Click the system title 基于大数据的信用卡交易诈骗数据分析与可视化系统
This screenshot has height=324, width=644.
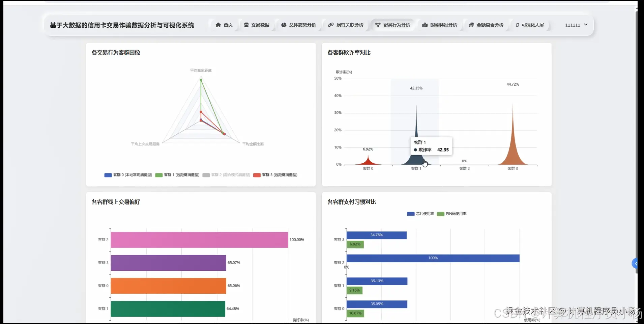coord(122,25)
